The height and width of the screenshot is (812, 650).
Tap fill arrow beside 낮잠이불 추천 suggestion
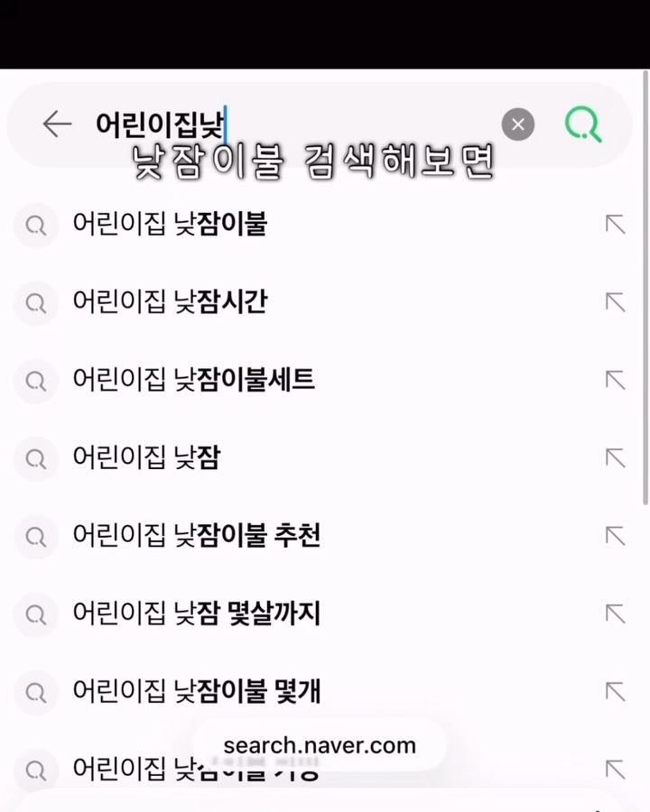pyautogui.click(x=615, y=536)
